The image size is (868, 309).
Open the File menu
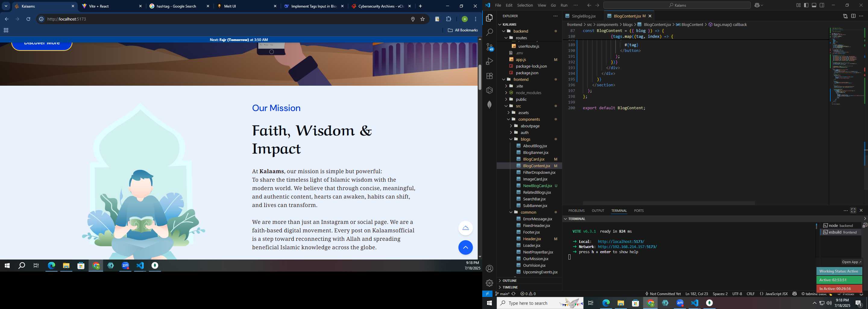point(498,5)
